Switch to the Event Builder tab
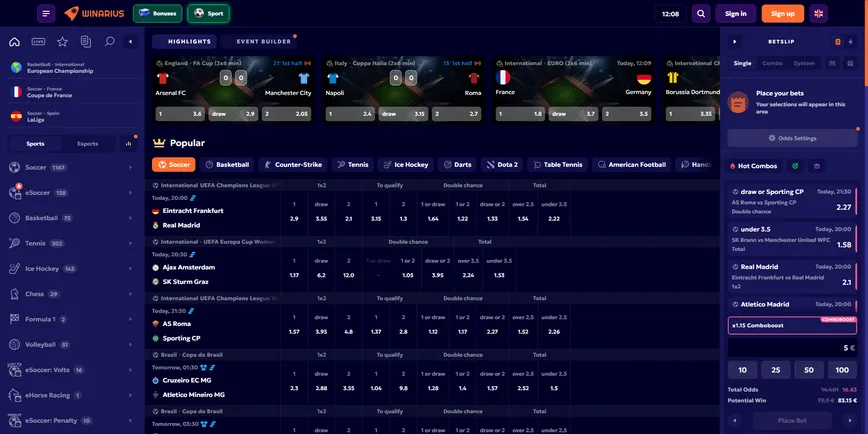The width and height of the screenshot is (868, 434). click(x=259, y=42)
